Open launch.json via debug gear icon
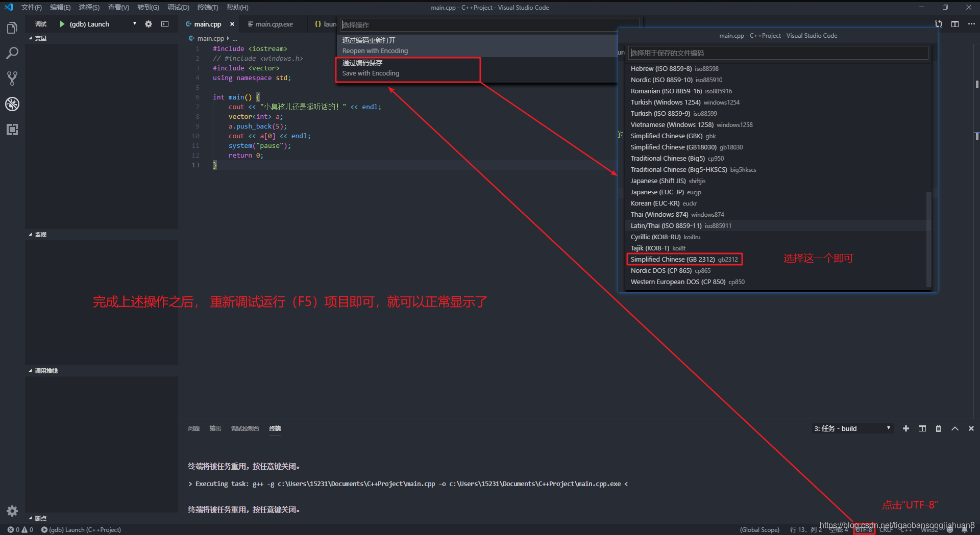The image size is (980, 535). coord(149,24)
